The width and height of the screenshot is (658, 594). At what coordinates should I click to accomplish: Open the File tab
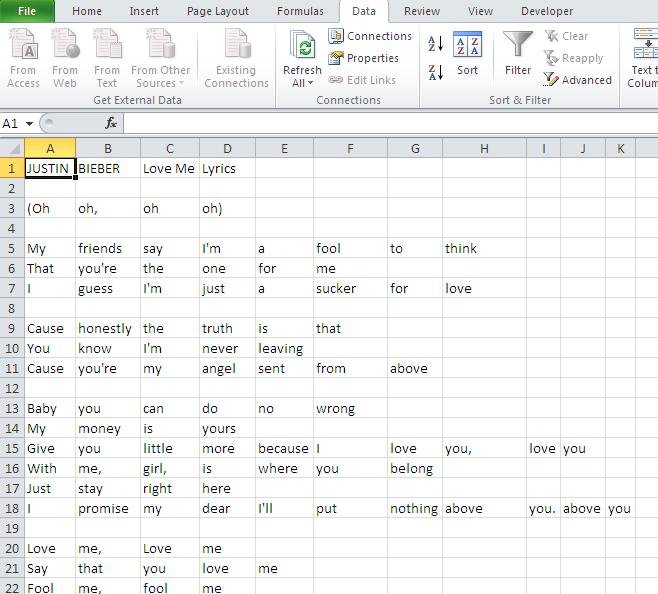pyautogui.click(x=27, y=11)
